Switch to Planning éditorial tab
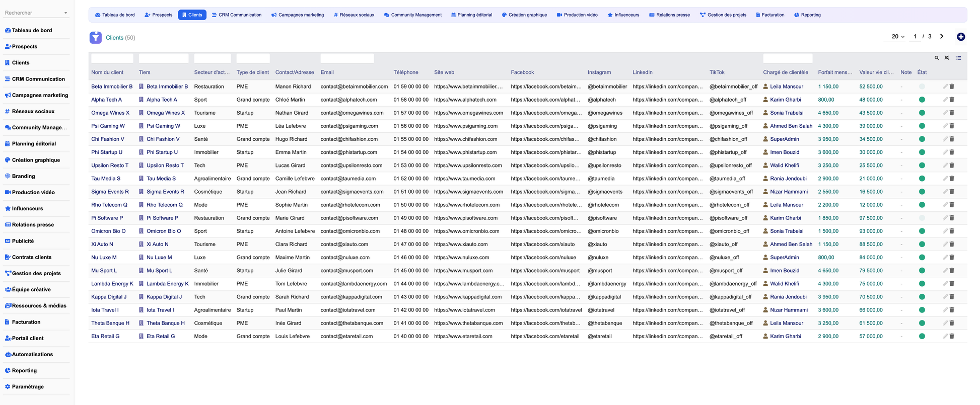980x405 pixels. [472, 15]
